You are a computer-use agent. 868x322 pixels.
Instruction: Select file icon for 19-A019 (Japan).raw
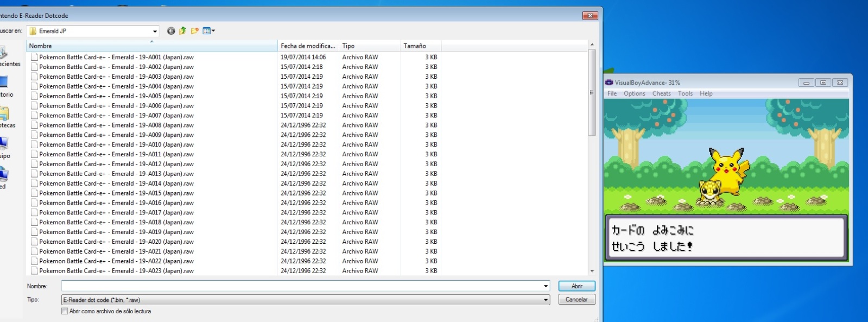[x=34, y=232]
